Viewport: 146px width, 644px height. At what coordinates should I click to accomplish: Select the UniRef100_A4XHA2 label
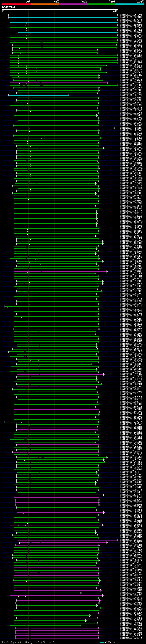pos(131,246)
